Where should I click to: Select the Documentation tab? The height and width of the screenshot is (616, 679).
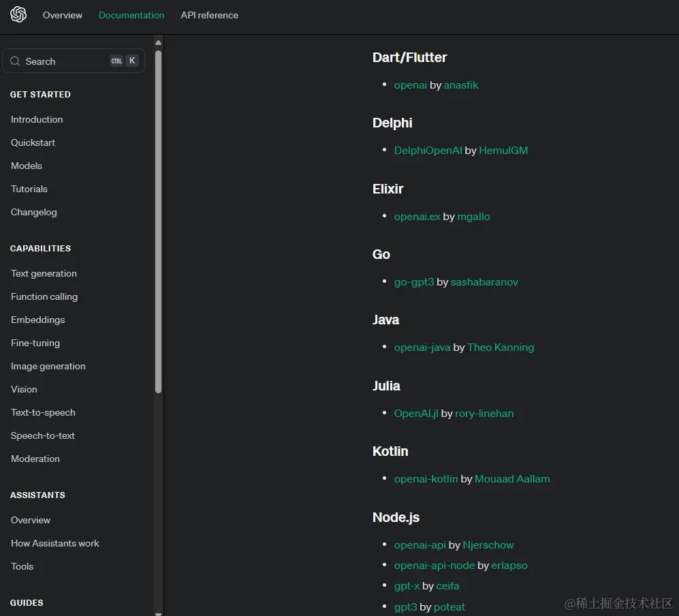coord(131,15)
